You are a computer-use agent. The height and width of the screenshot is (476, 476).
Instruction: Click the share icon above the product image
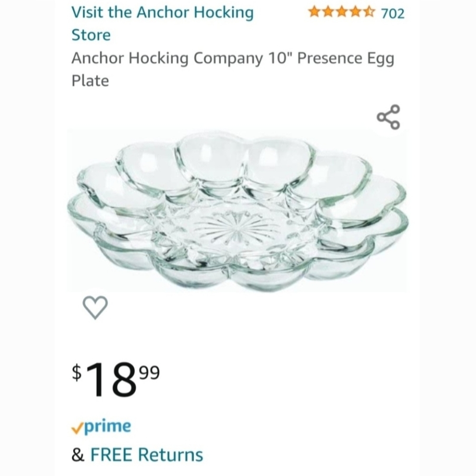coord(388,117)
